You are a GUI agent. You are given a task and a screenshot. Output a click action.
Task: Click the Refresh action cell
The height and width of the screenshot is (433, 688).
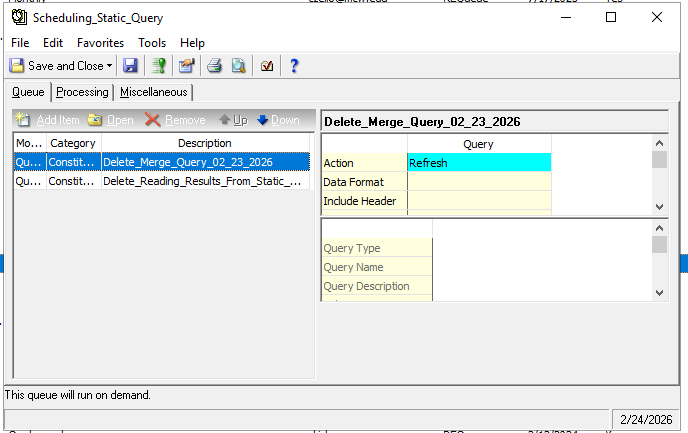(479, 163)
